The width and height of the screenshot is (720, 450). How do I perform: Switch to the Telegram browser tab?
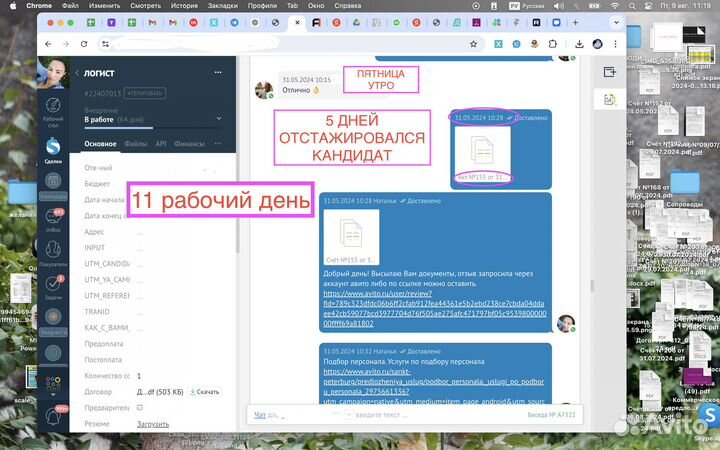coord(234,22)
